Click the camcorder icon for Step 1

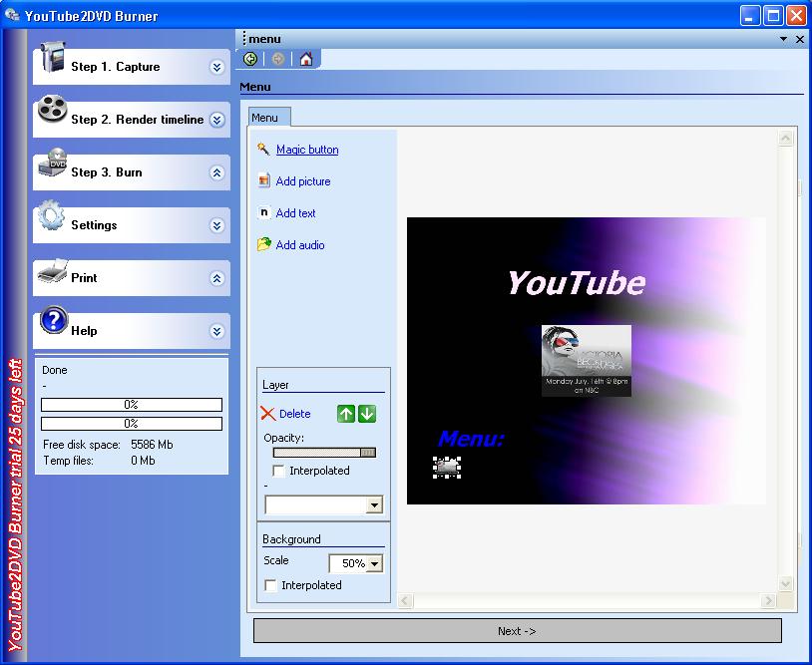(52, 57)
